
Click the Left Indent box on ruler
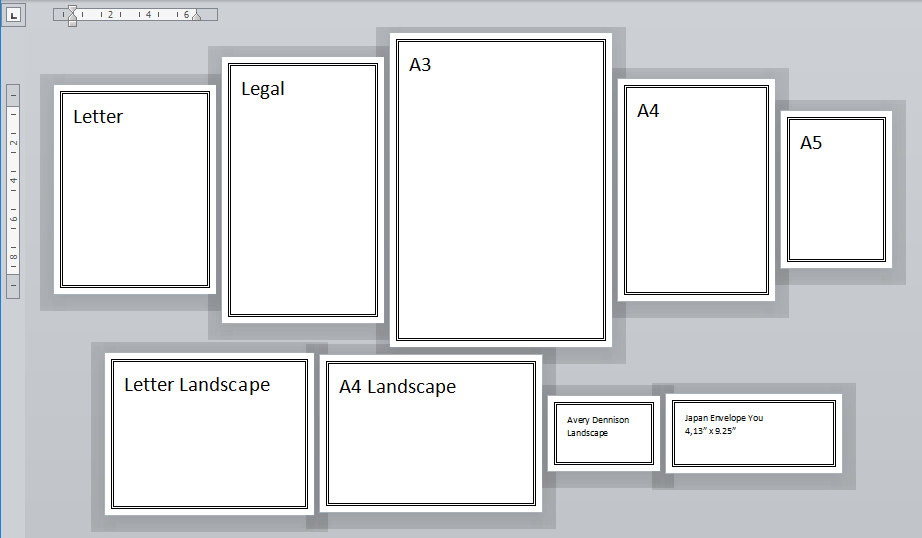71,22
